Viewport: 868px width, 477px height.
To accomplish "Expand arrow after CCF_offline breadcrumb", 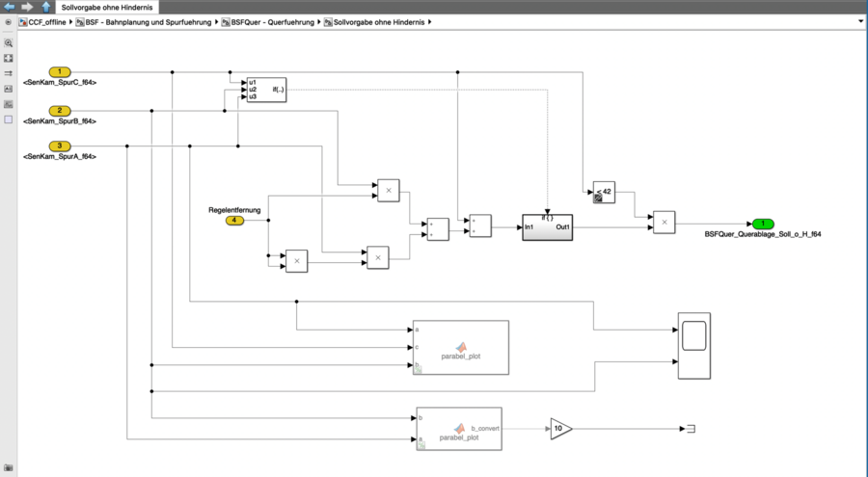I will (73, 21).
